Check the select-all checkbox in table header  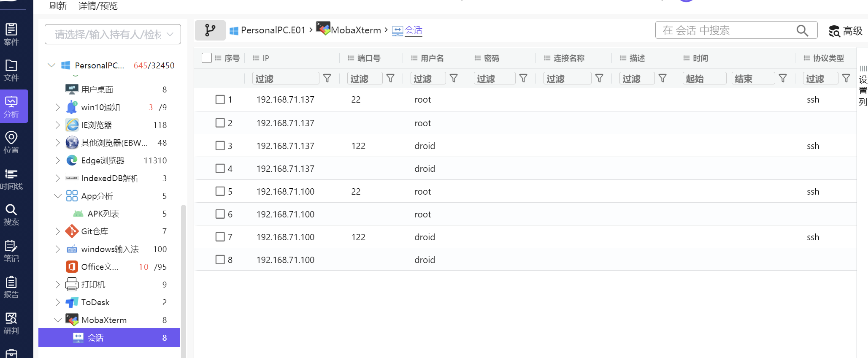(206, 58)
